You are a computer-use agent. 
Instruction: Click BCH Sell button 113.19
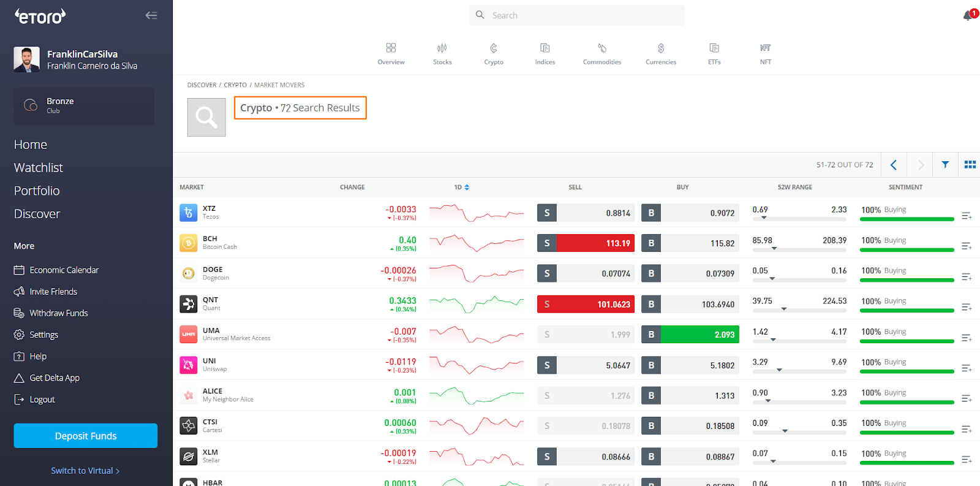pos(586,243)
